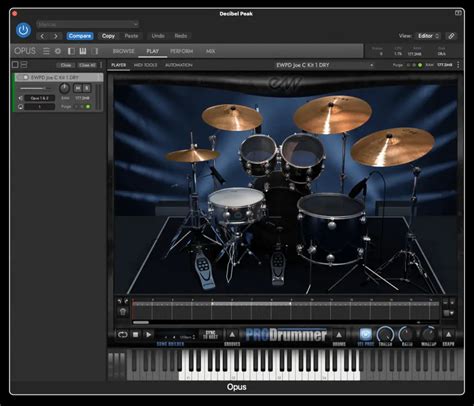Screen dimensions: 474x406
Task: Select the PLAYER sub-tab
Action: point(119,65)
